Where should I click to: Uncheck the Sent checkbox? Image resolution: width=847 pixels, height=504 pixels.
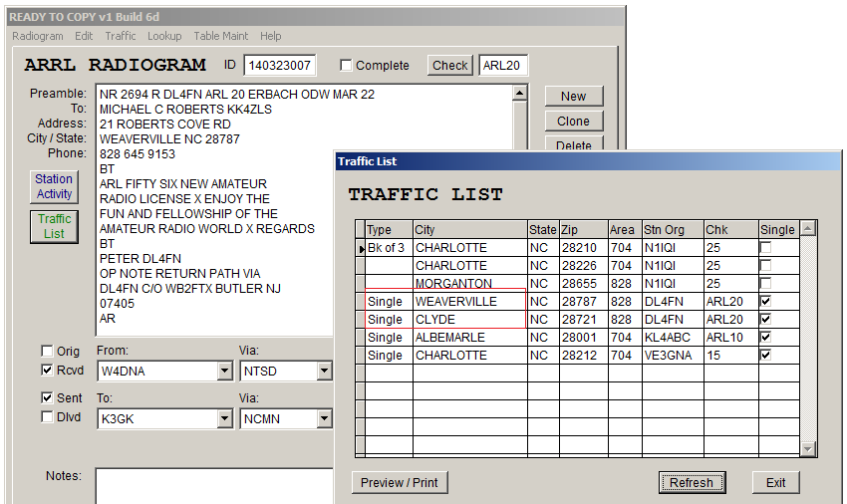[47, 397]
